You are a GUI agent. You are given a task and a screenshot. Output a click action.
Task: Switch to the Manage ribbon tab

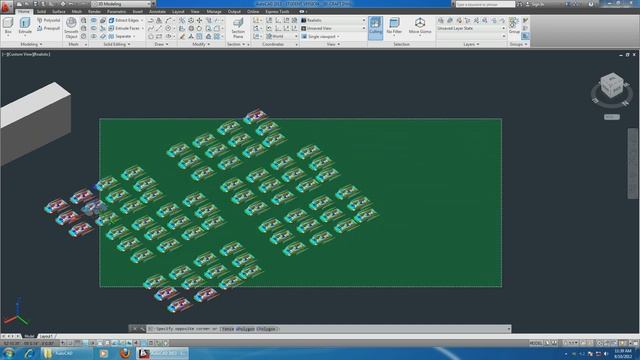click(214, 11)
